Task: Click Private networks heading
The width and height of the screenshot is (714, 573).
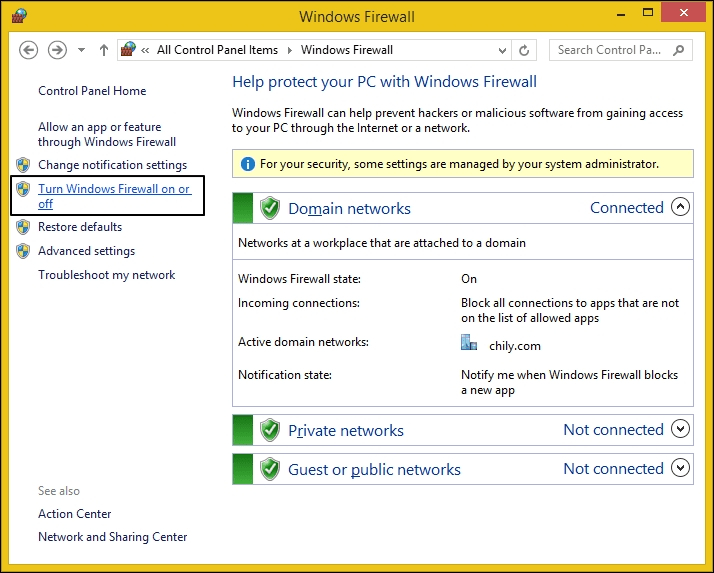Action: click(x=346, y=430)
